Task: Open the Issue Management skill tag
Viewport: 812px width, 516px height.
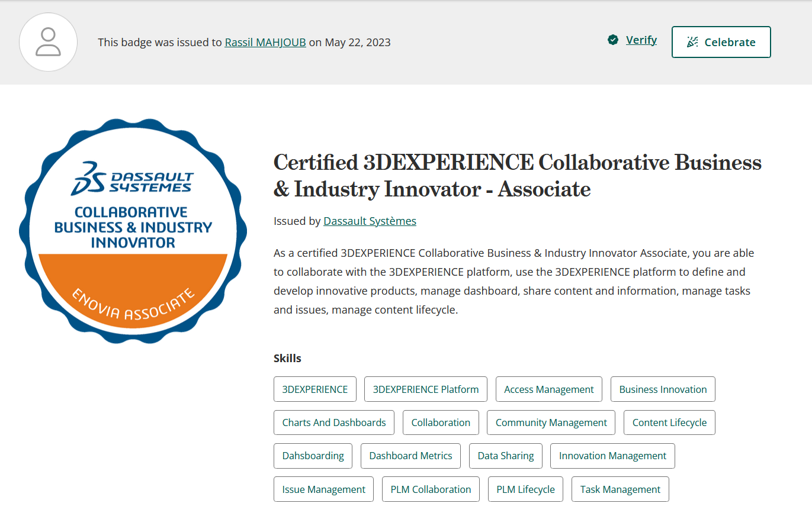Action: point(323,489)
